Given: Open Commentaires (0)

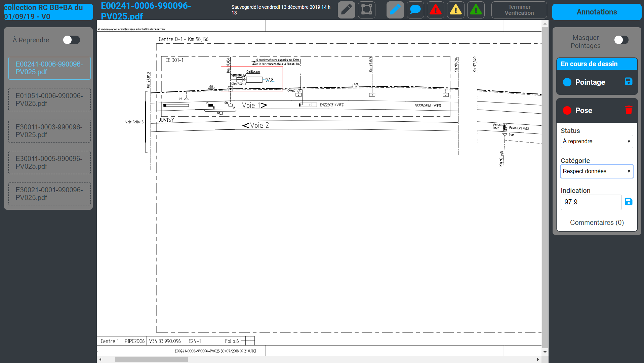Looking at the screenshot, I should (x=597, y=223).
